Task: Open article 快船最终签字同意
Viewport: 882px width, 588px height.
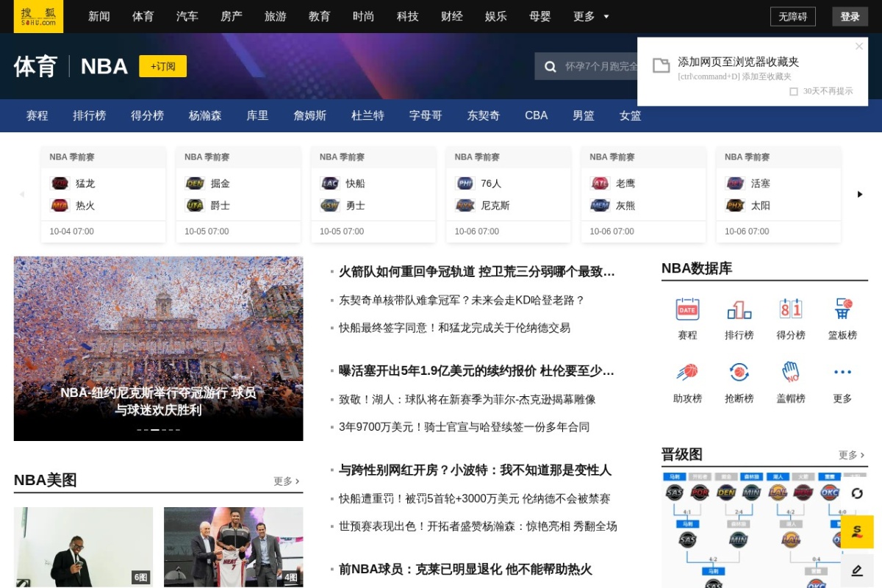Action: pos(454,328)
